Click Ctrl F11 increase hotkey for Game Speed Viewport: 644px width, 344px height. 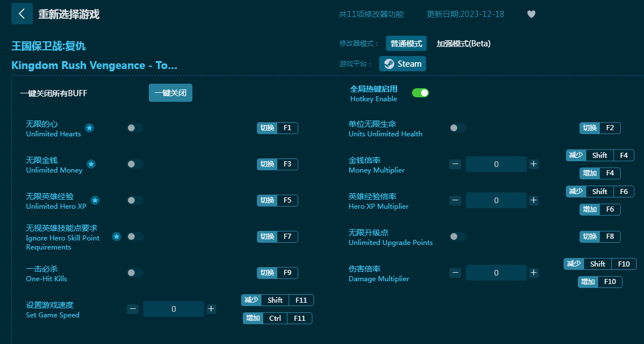278,318
